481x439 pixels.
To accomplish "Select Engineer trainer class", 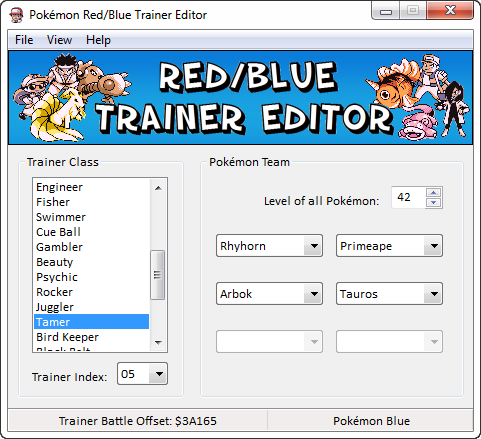I will (91, 187).
